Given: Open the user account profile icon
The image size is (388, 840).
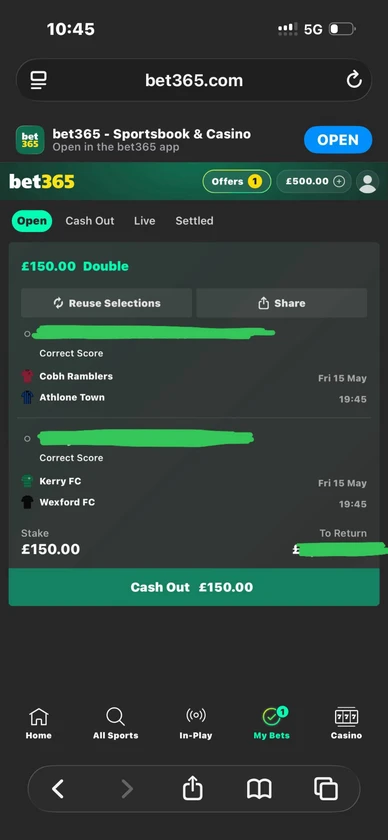Looking at the screenshot, I should [368, 182].
